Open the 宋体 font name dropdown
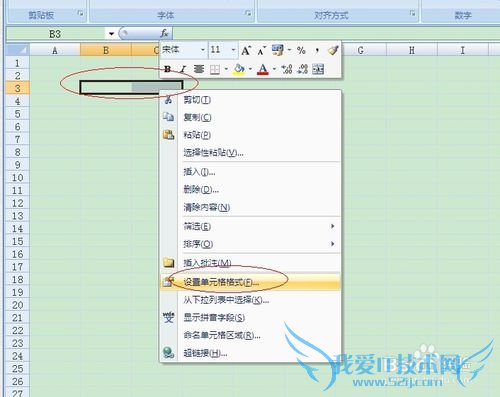The height and width of the screenshot is (397, 500). pyautogui.click(x=202, y=50)
